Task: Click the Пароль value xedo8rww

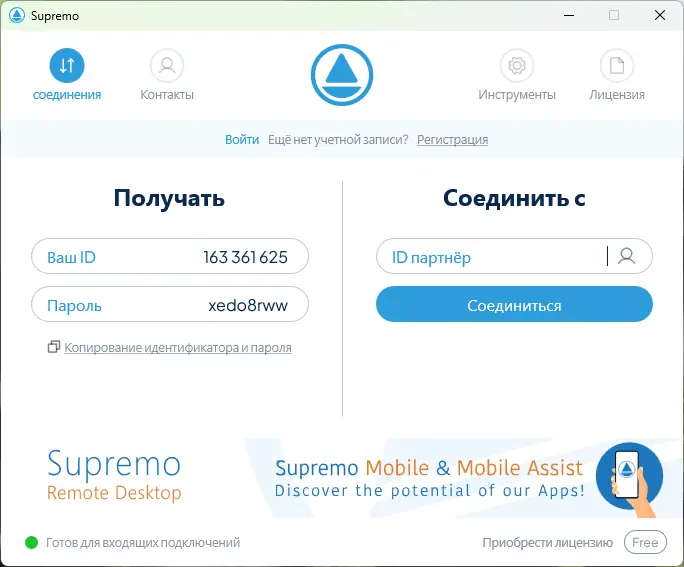Action: pos(248,305)
